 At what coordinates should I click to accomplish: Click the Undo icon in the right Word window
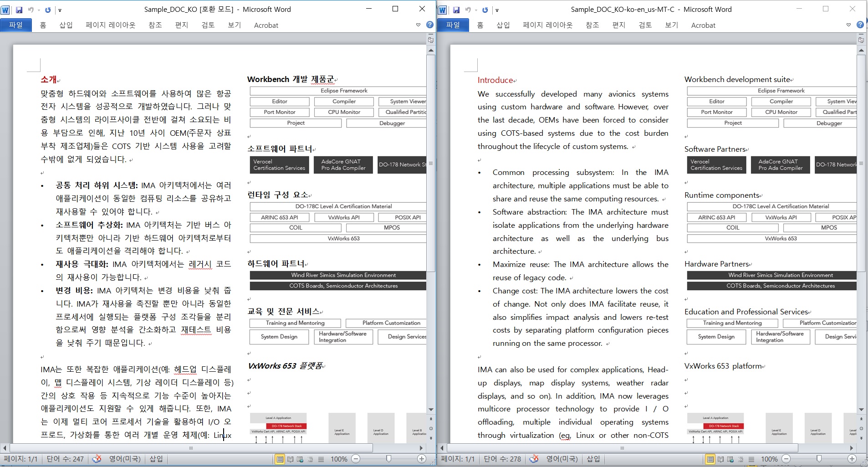click(x=468, y=10)
